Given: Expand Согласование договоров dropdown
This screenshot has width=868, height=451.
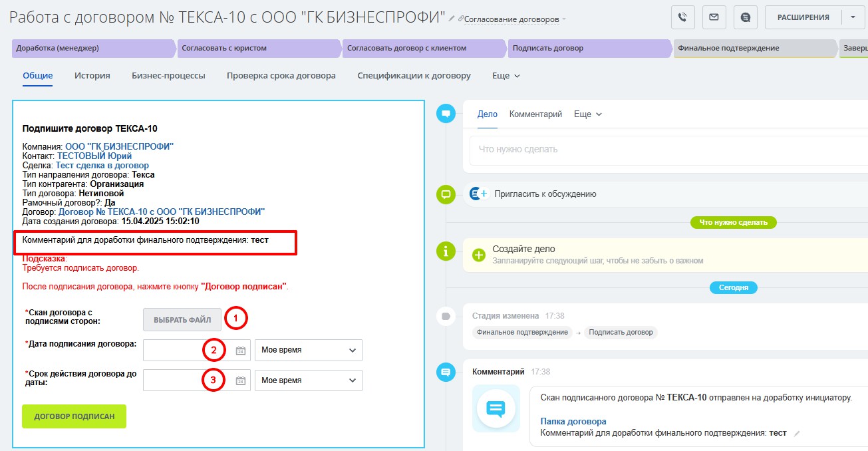Looking at the screenshot, I should 564,19.
